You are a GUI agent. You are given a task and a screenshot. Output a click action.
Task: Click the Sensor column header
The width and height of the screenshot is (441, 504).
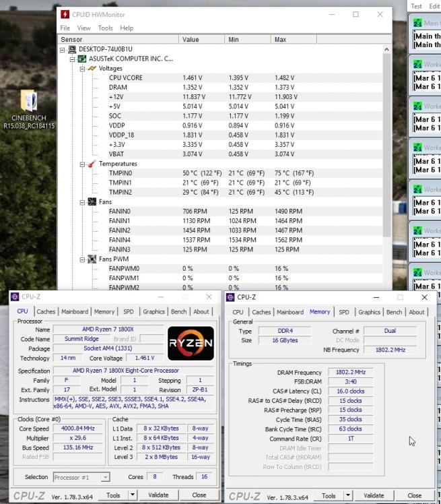pos(118,39)
